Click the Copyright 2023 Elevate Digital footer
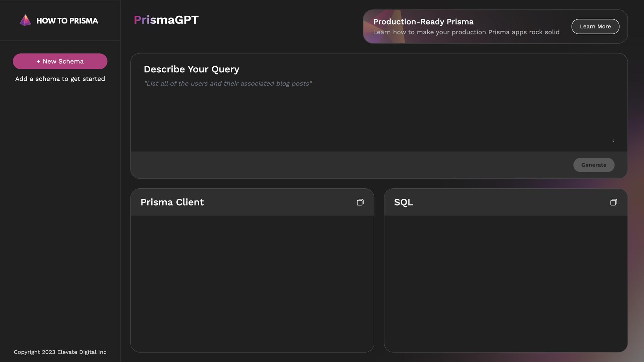Viewport: 644px width, 362px height. tap(60, 352)
